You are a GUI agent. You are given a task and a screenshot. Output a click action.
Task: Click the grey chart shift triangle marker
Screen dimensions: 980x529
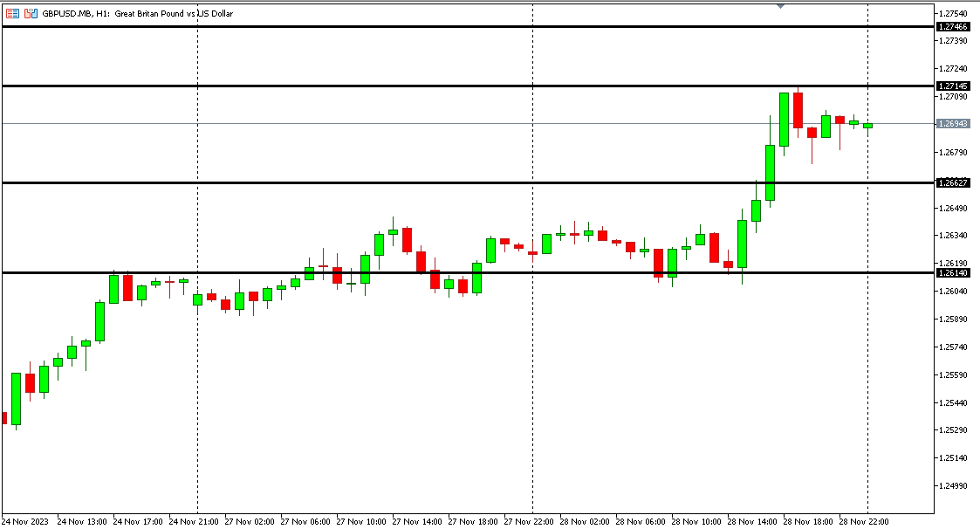pos(780,6)
